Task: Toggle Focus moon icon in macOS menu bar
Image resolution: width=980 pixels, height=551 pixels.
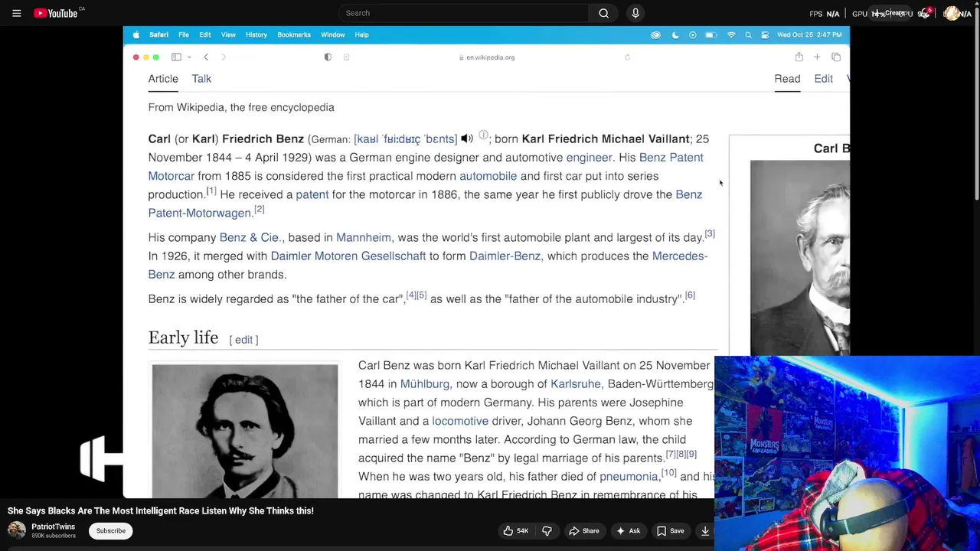Action: click(x=675, y=34)
